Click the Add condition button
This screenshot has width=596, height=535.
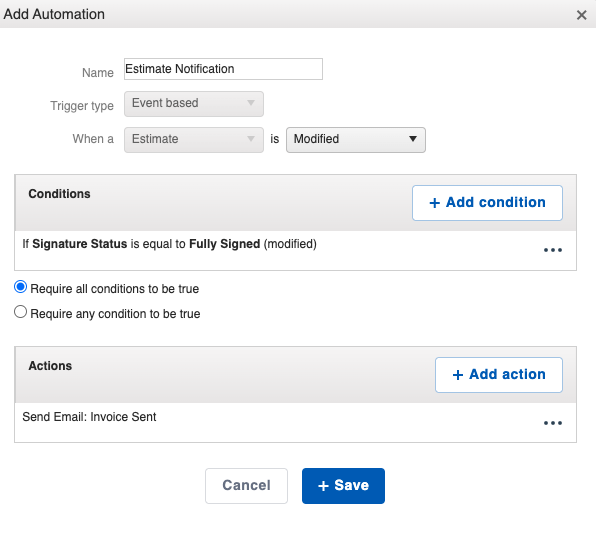click(487, 203)
